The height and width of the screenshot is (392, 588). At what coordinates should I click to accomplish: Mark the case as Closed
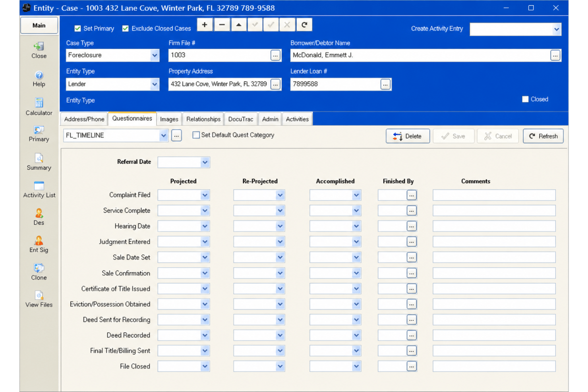525,99
